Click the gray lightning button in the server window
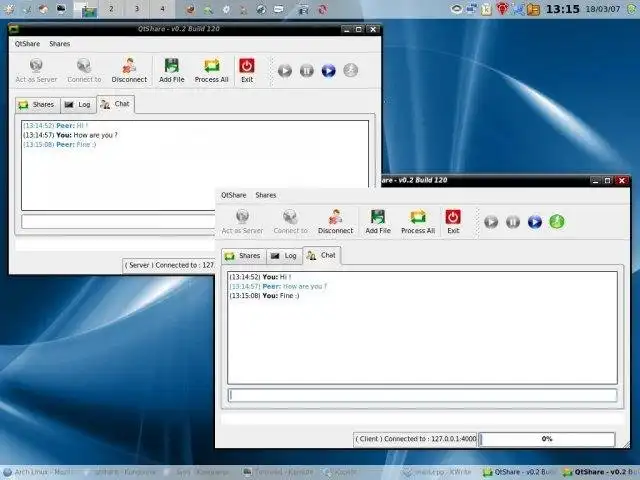The width and height of the screenshot is (640, 480). coord(351,71)
